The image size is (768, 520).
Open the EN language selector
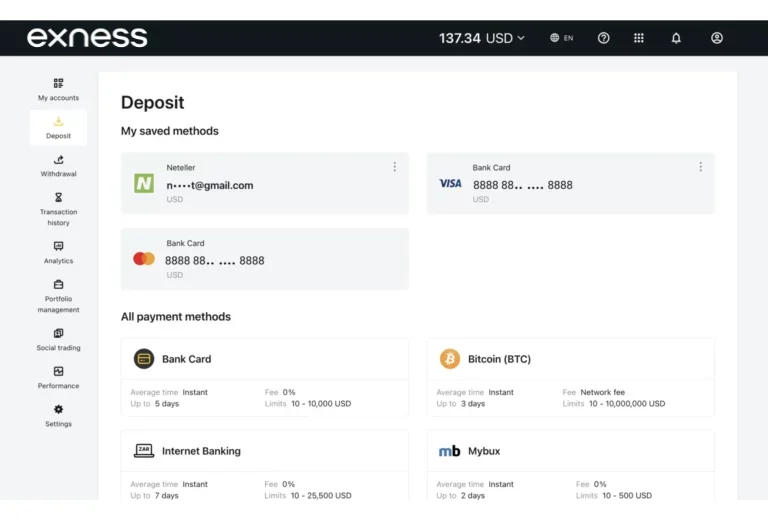tap(561, 38)
